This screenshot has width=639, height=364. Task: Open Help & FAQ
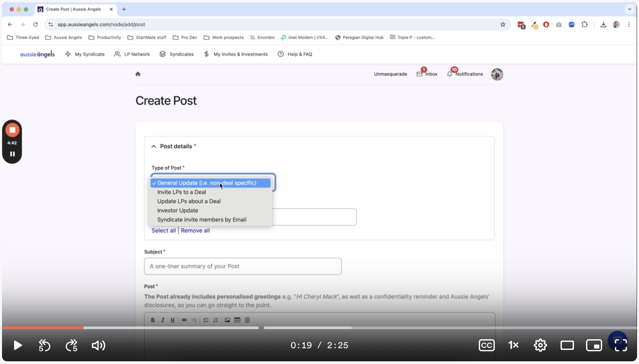click(x=295, y=54)
